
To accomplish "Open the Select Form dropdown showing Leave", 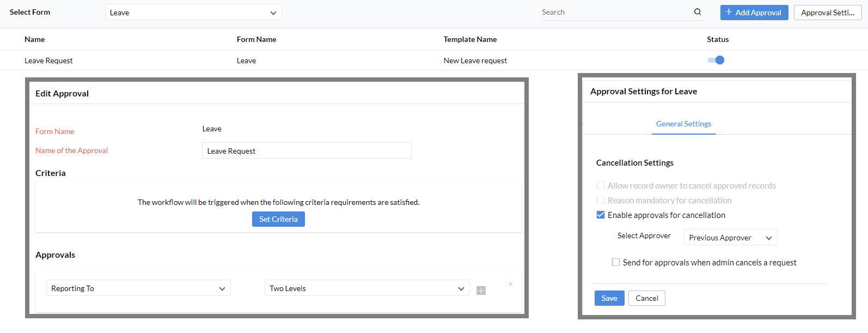I will coord(193,12).
